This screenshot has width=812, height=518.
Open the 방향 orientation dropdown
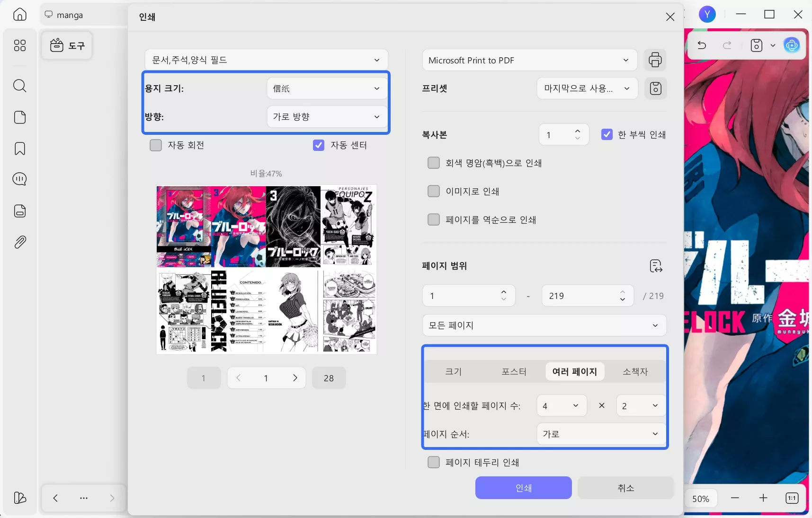point(326,116)
